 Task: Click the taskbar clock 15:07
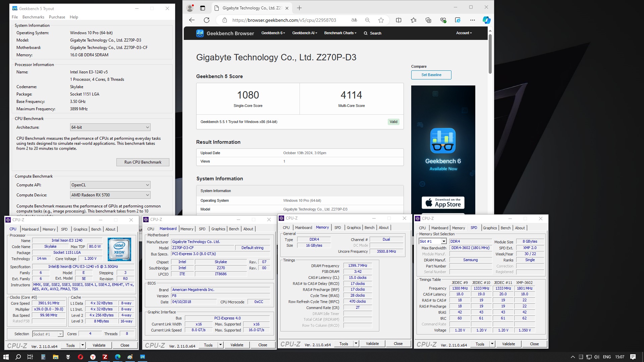point(620,357)
